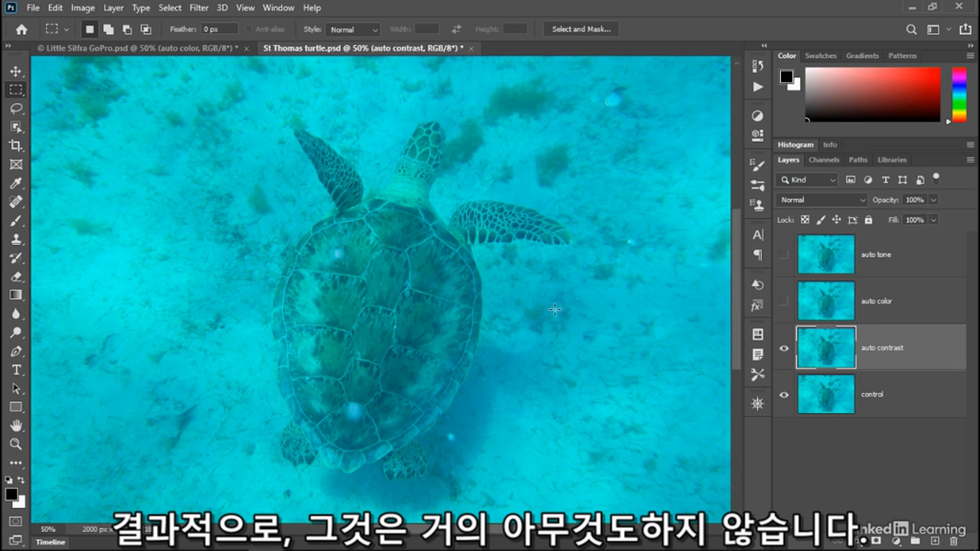Choose New selection mode button
Image resolution: width=980 pixels, height=551 pixels.
point(90,29)
